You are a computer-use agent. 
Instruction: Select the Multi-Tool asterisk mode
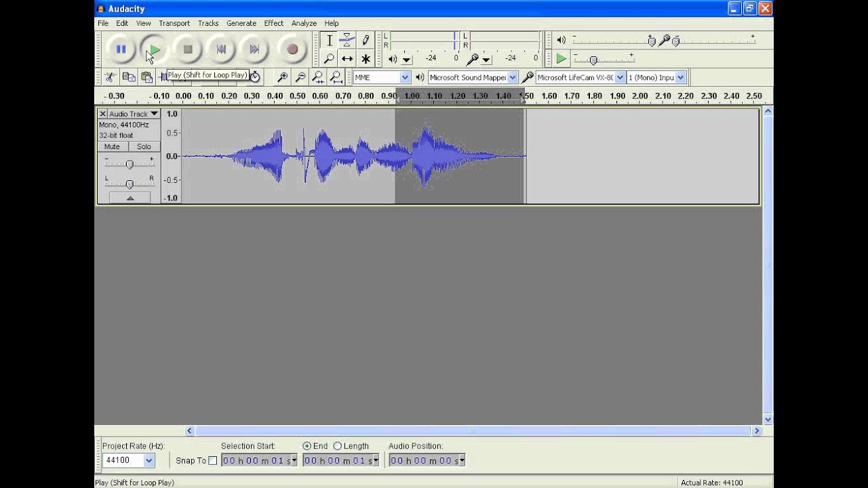tap(366, 58)
